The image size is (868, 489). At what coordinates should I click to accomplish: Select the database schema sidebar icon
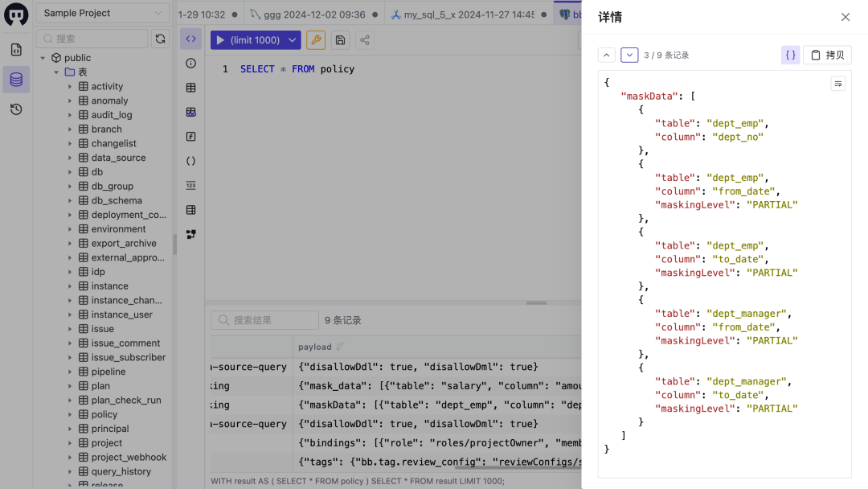16,79
